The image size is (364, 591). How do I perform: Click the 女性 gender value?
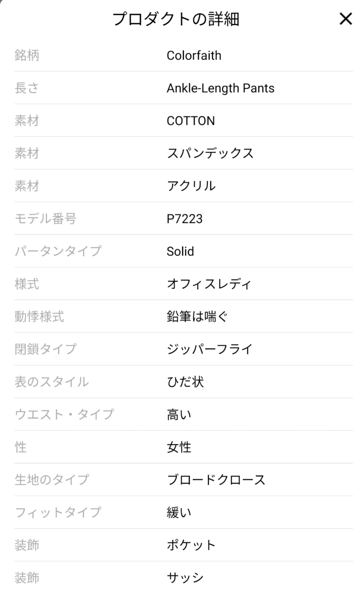point(179,447)
